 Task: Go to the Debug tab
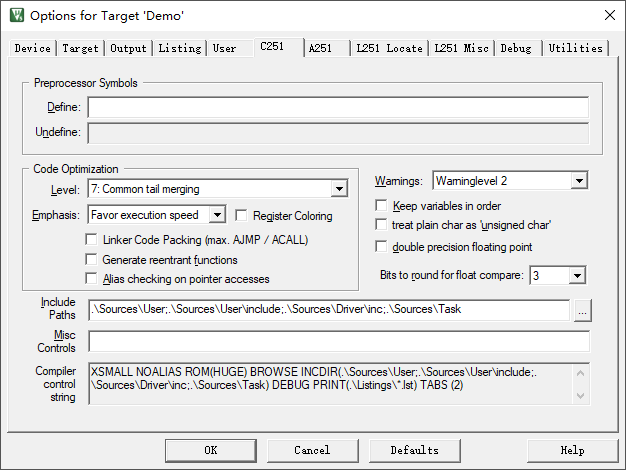(x=516, y=48)
